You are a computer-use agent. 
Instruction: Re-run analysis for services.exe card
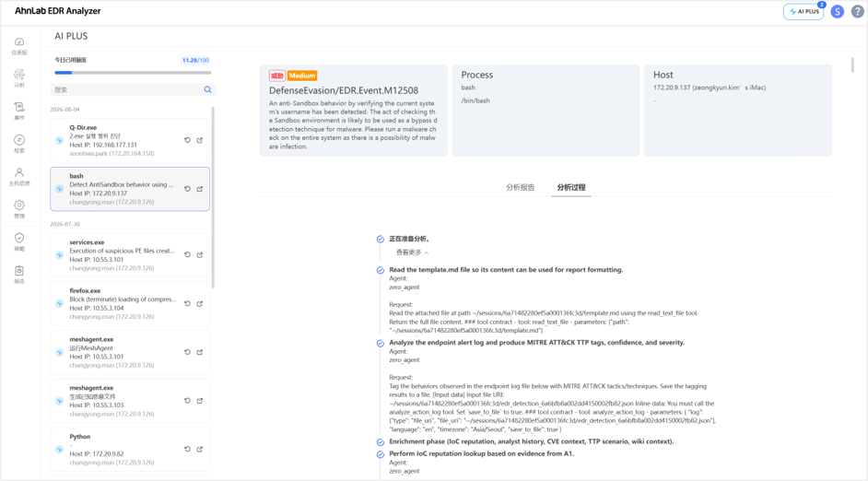(x=188, y=254)
